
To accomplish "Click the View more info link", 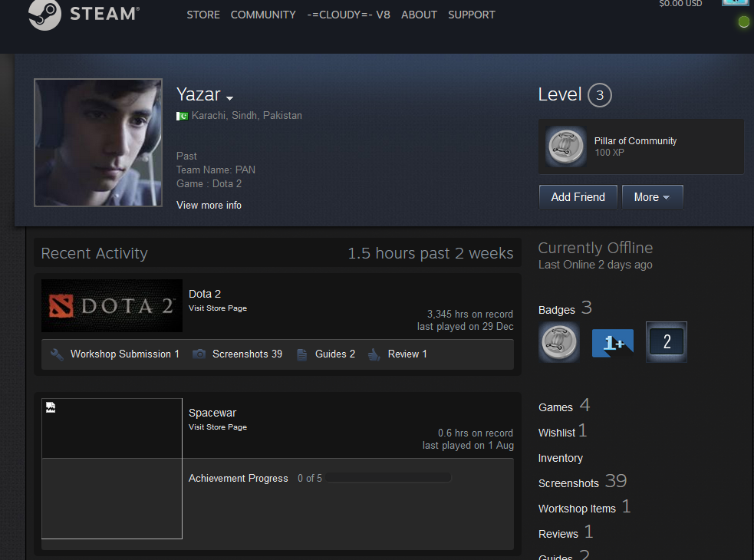I will coord(209,205).
